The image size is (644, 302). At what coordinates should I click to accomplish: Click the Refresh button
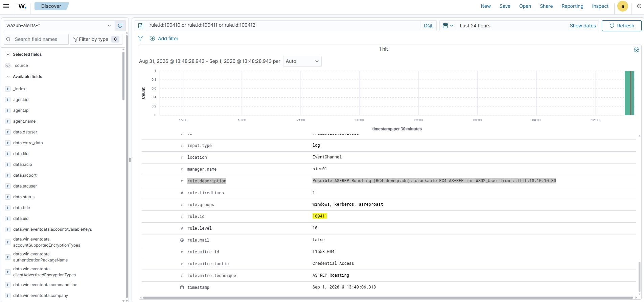[621, 26]
